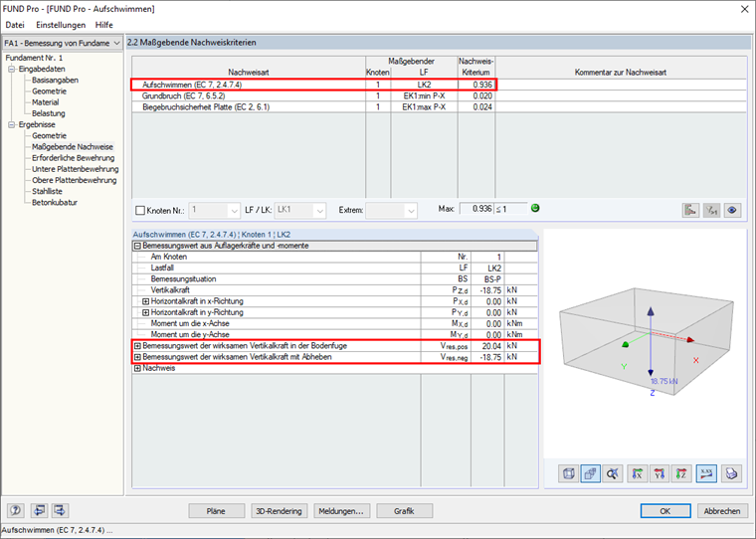Open the Einstellungen menu
Screen dimensions: 756x539
(61, 25)
